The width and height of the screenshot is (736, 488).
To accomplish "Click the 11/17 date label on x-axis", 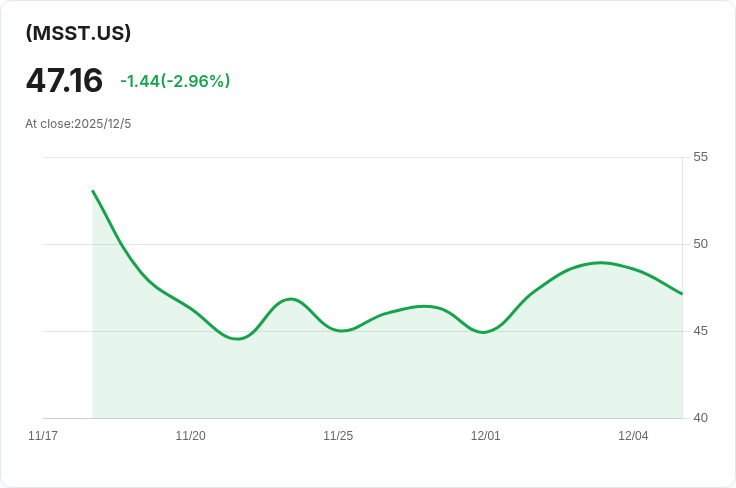I will click(x=43, y=436).
